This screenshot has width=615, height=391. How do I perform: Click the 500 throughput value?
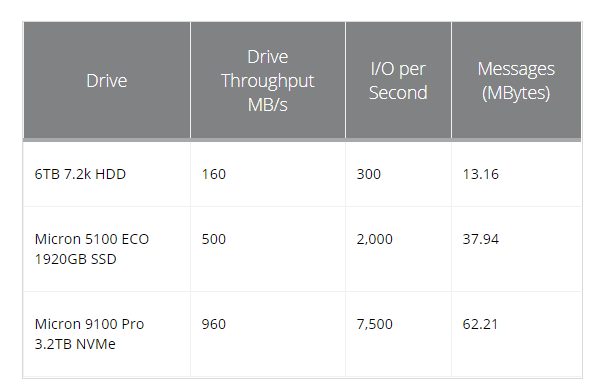214,239
